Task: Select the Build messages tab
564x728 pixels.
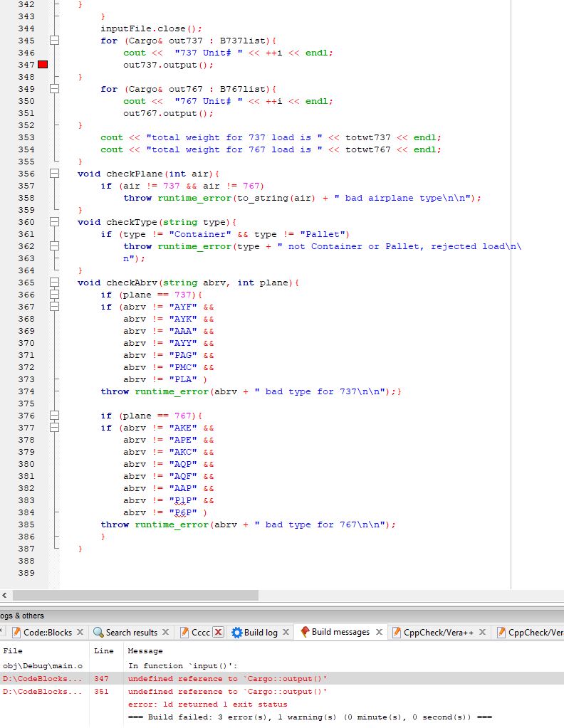Action: [340, 632]
